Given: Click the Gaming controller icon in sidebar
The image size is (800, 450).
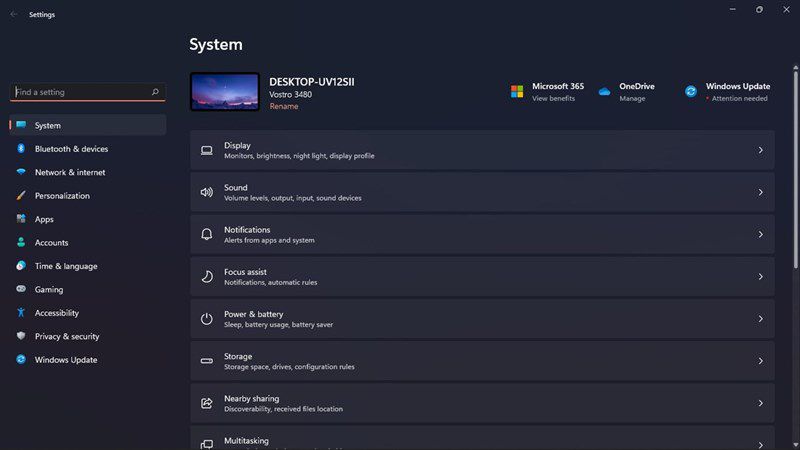Looking at the screenshot, I should [x=21, y=289].
